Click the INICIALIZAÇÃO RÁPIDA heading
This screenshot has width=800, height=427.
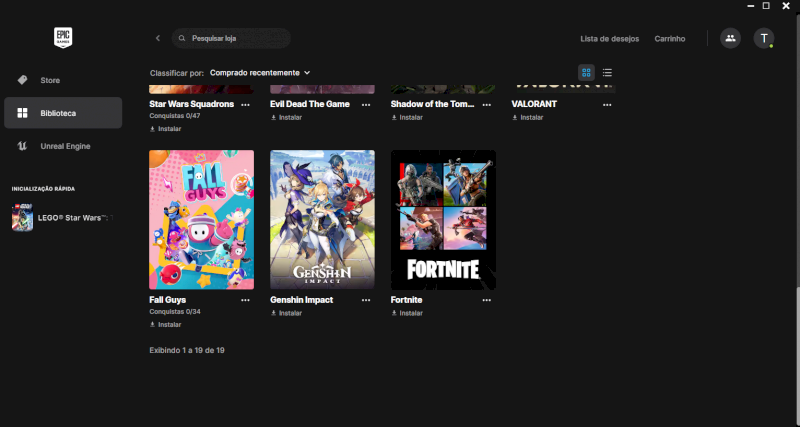tap(43, 189)
